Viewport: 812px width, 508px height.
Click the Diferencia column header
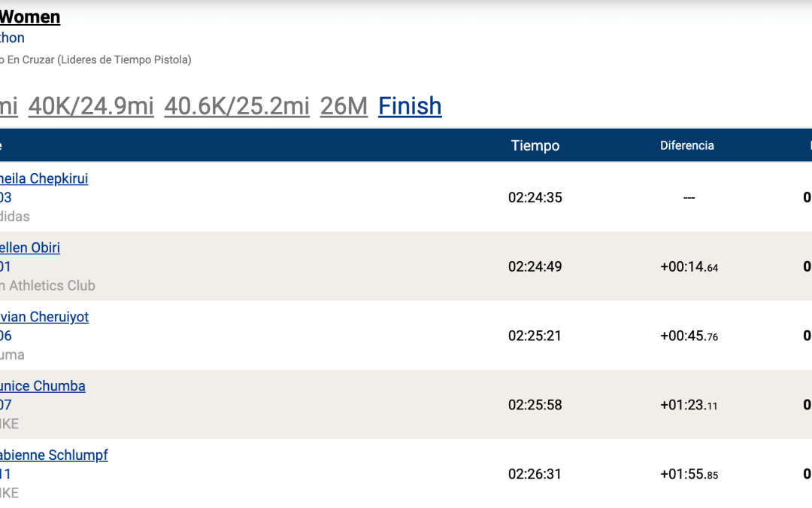tap(687, 146)
